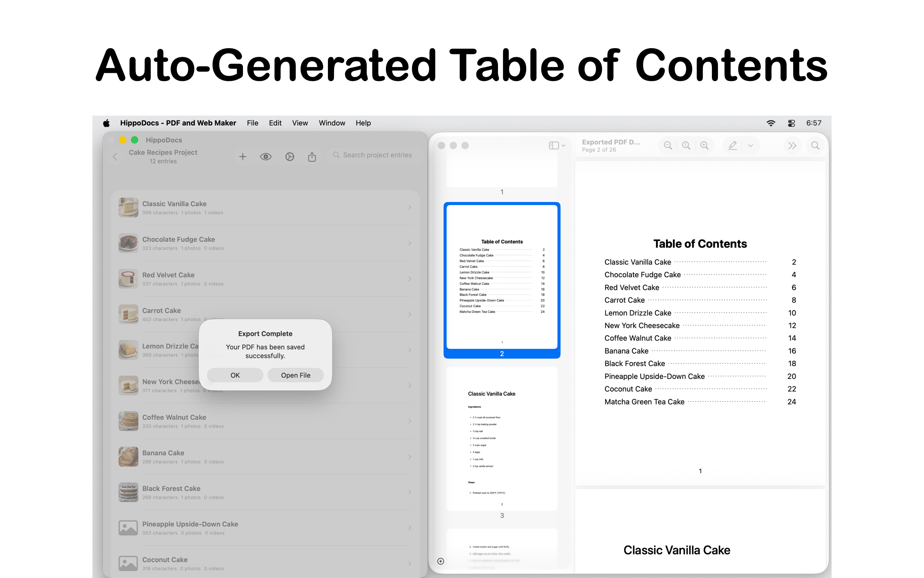This screenshot has height=578, width=924.
Task: Open the File menu
Action: [252, 123]
